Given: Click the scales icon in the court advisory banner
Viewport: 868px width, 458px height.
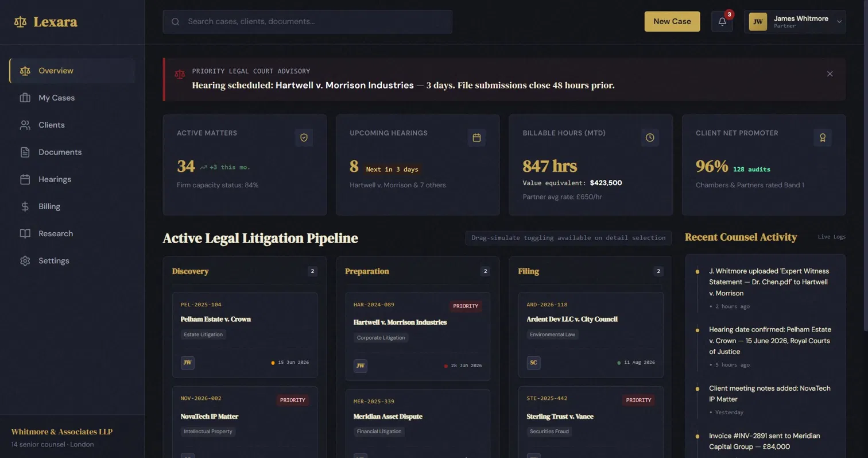Looking at the screenshot, I should pos(180,74).
